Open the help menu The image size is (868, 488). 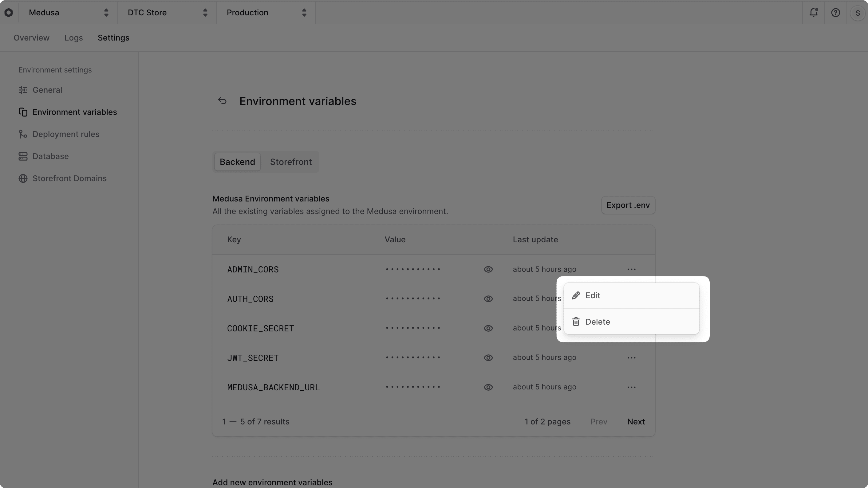pos(836,13)
